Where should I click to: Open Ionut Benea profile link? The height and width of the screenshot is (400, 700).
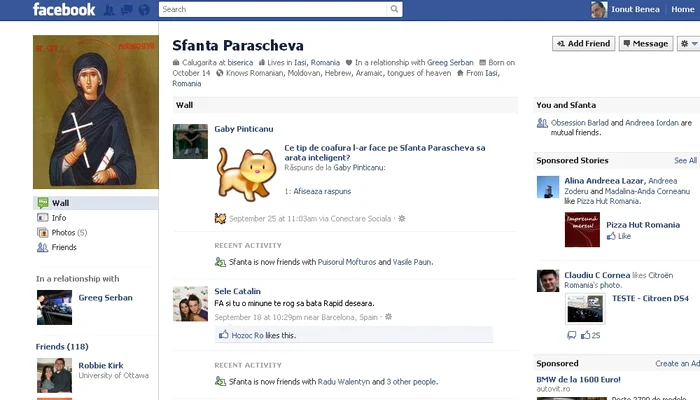point(635,9)
